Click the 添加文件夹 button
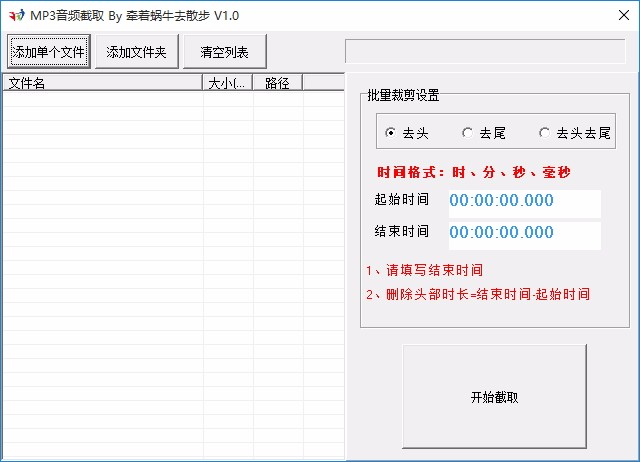The image size is (640, 462). coord(137,52)
